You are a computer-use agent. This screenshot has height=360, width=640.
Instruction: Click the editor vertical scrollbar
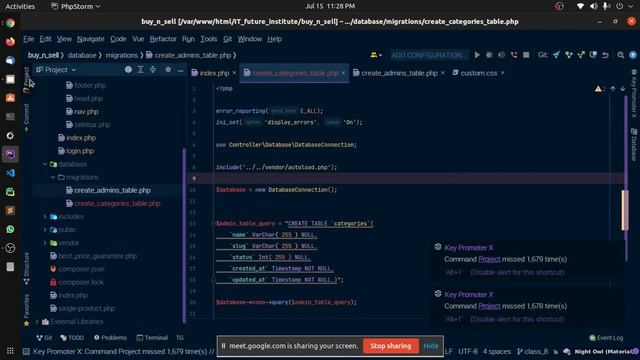pos(626,178)
